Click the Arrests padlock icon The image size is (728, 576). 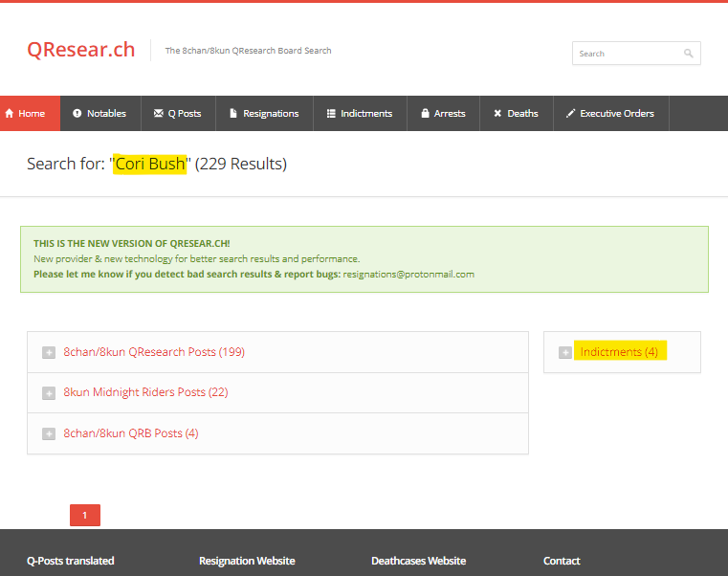point(425,113)
